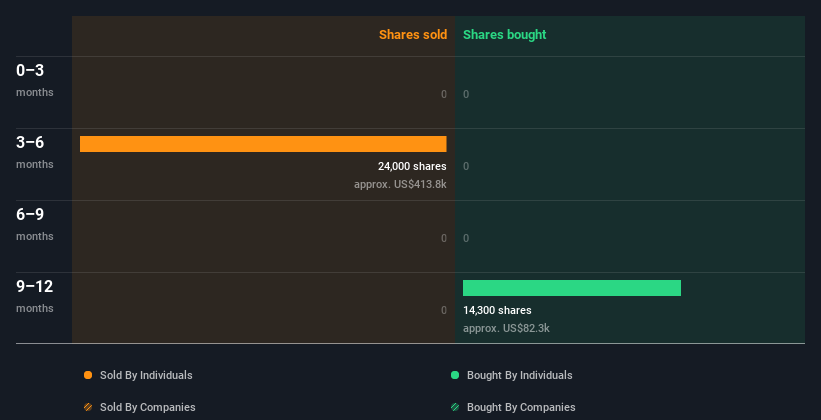The width and height of the screenshot is (821, 420).
Task: Click the 0 sold value in 9–12 months row
Action: [444, 310]
